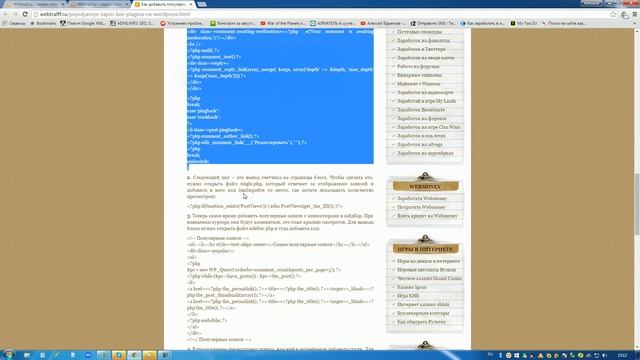The image size is (640, 360).
Task: Open the 'ADNE.INFO: SEO' bookmark
Action: tap(132, 23)
